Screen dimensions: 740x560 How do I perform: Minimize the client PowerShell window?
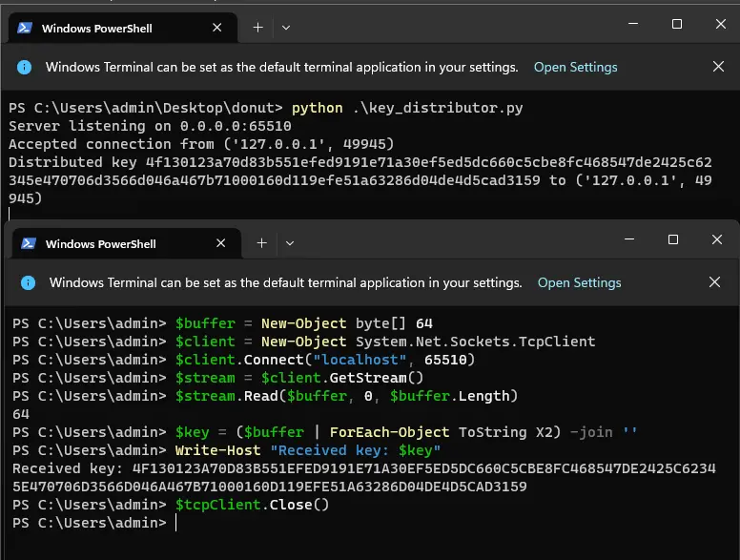(x=627, y=239)
